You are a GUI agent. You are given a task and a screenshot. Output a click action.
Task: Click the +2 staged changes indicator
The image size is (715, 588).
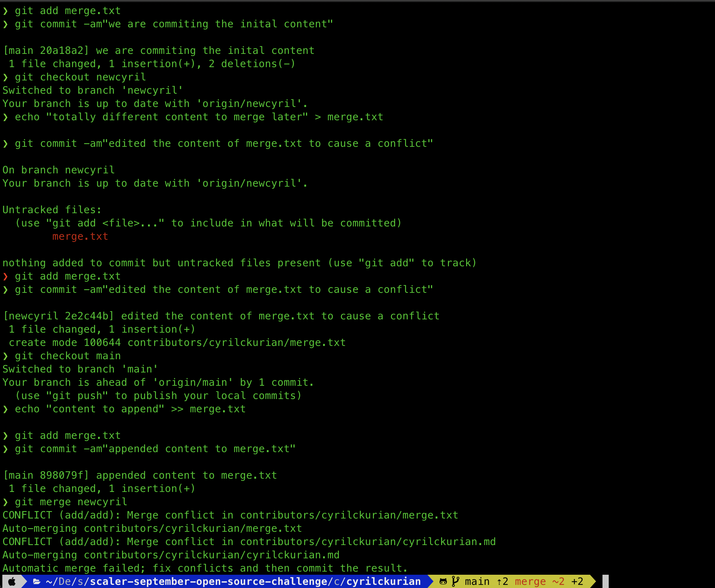[x=577, y=581]
